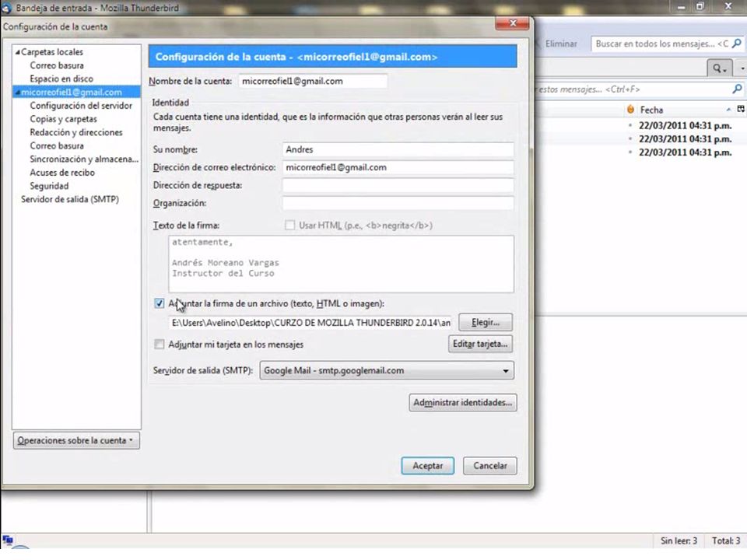Confirm with the Aceptar button
The image size is (747, 560).
point(428,466)
